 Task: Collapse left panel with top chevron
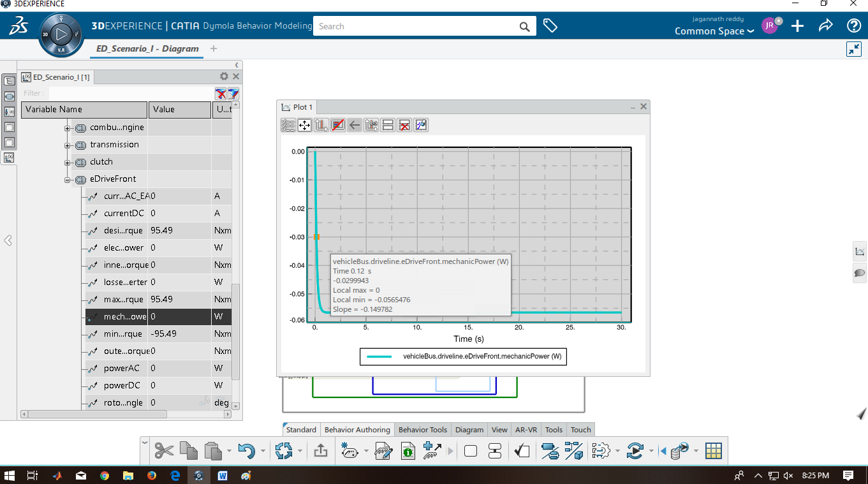[237, 65]
